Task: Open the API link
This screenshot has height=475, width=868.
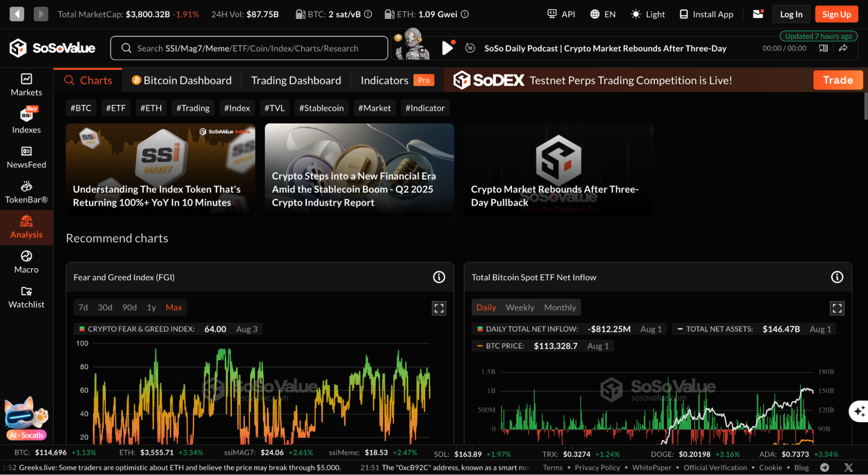Action: coord(561,14)
